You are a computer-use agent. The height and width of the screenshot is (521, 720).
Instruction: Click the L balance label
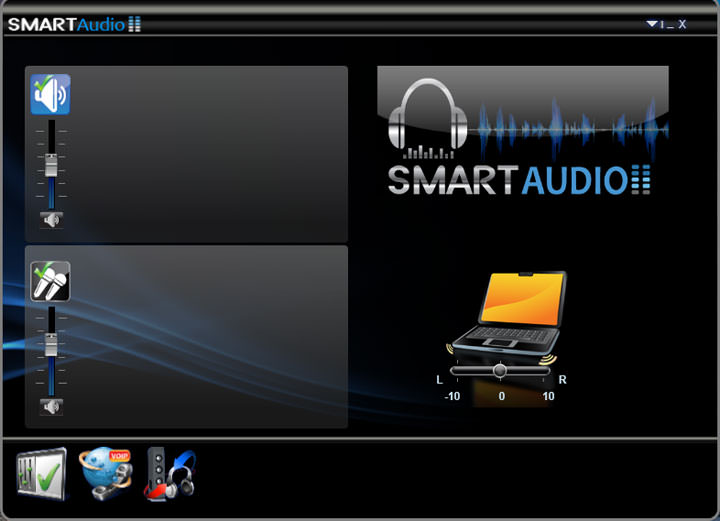(440, 380)
